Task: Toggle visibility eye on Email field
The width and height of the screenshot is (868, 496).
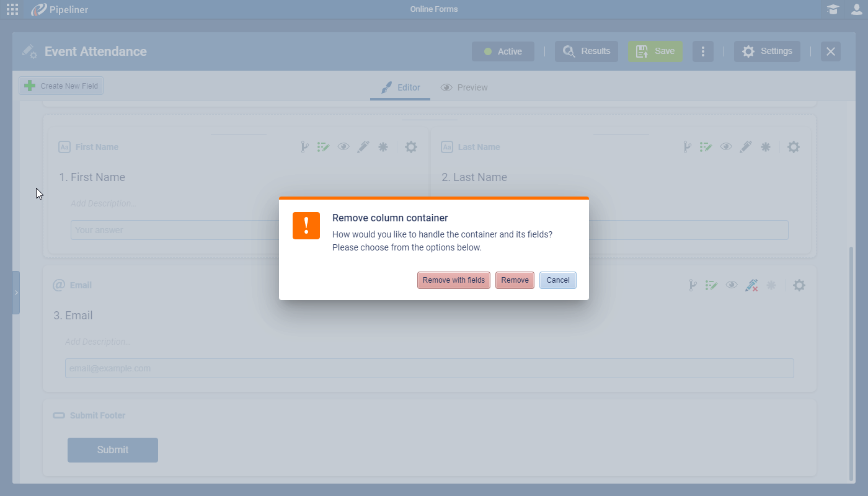Action: pyautogui.click(x=732, y=285)
